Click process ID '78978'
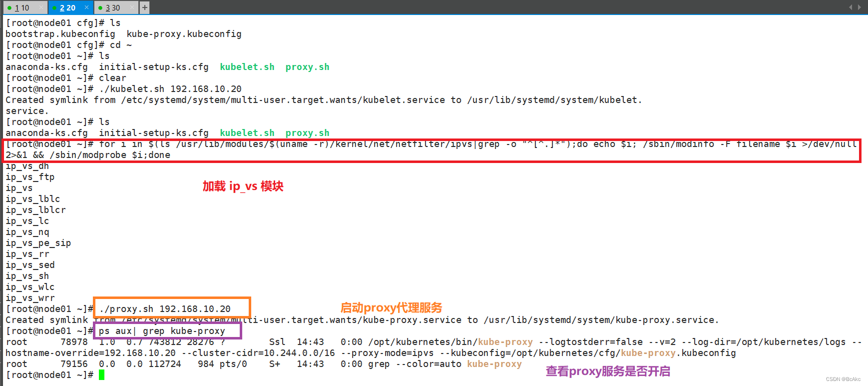Image resolution: width=868 pixels, height=386 pixels. [x=74, y=342]
